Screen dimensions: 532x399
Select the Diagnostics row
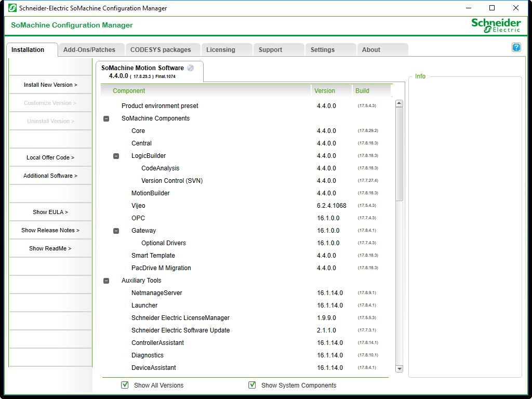247,355
